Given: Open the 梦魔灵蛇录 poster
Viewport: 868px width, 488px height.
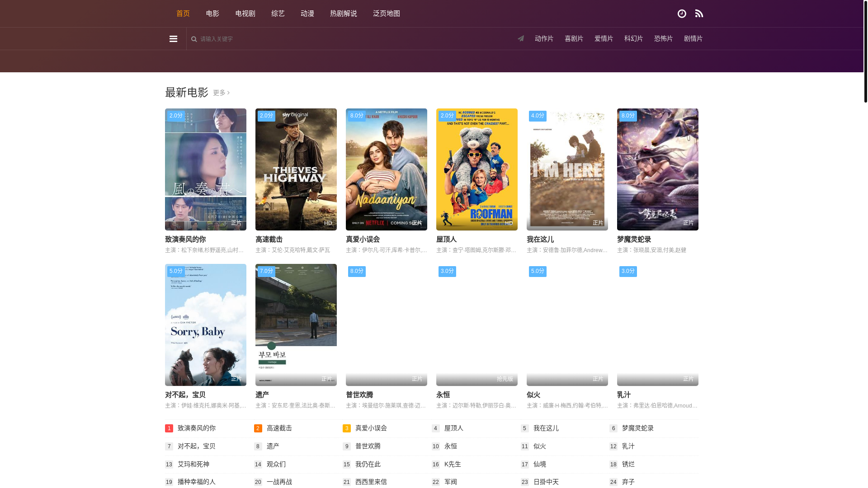Looking at the screenshot, I should point(658,169).
